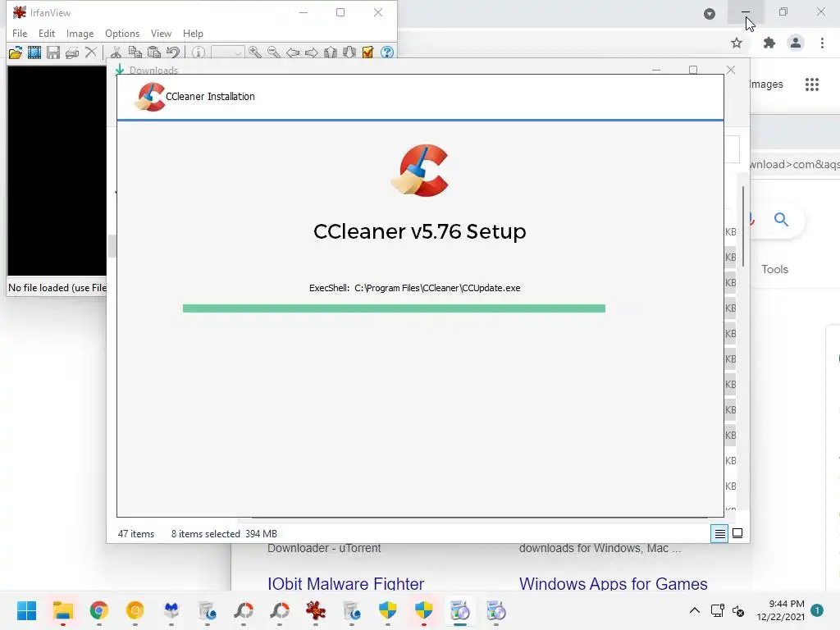Start the Slideshow from IrfanView toolbar
840x630 pixels.
[x=34, y=52]
